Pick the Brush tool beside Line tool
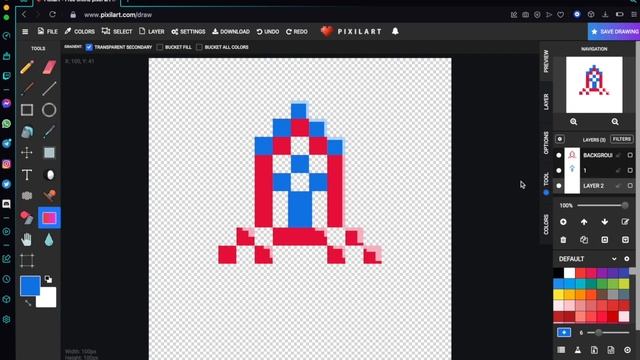This screenshot has height=360, width=640. pos(27,88)
